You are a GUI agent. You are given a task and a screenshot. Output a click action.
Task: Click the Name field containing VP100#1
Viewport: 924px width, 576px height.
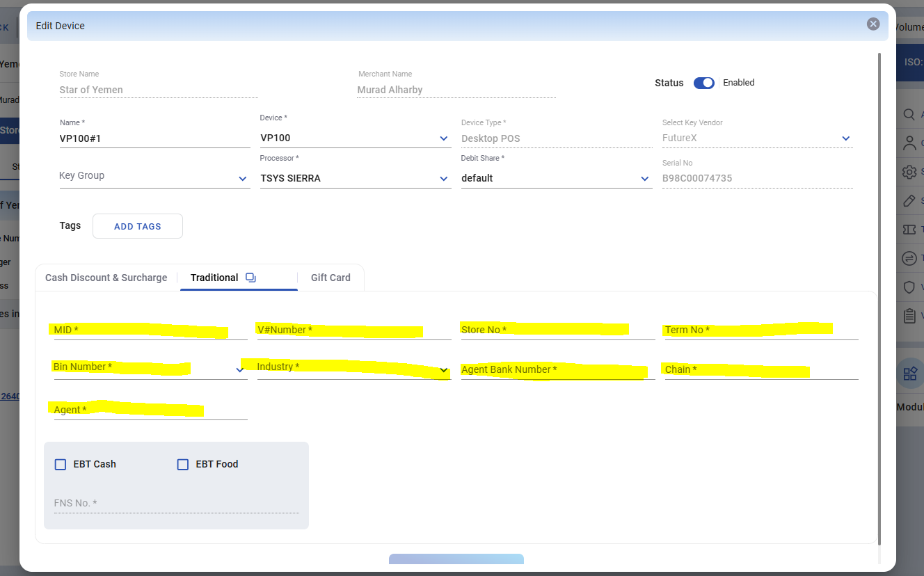(154, 138)
